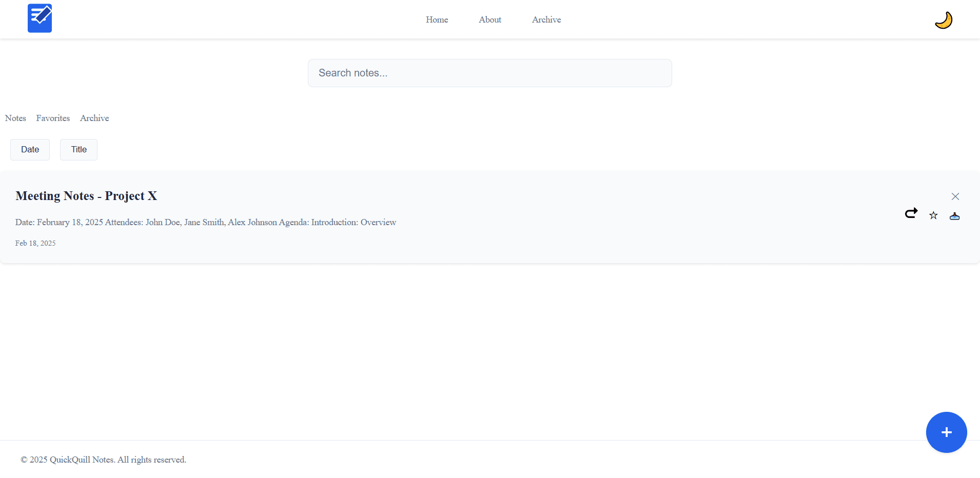The image size is (980, 478).
Task: Click the QuickQuill copyright footer text
Action: tap(103, 460)
